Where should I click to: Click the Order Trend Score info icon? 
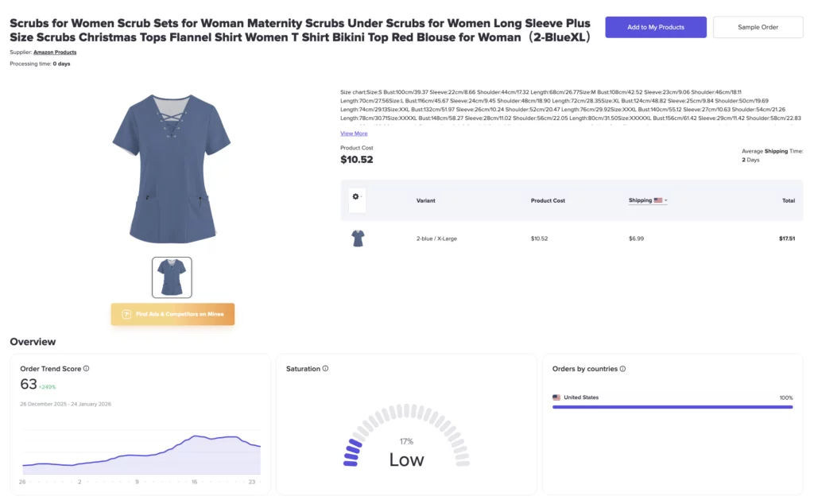(x=87, y=369)
